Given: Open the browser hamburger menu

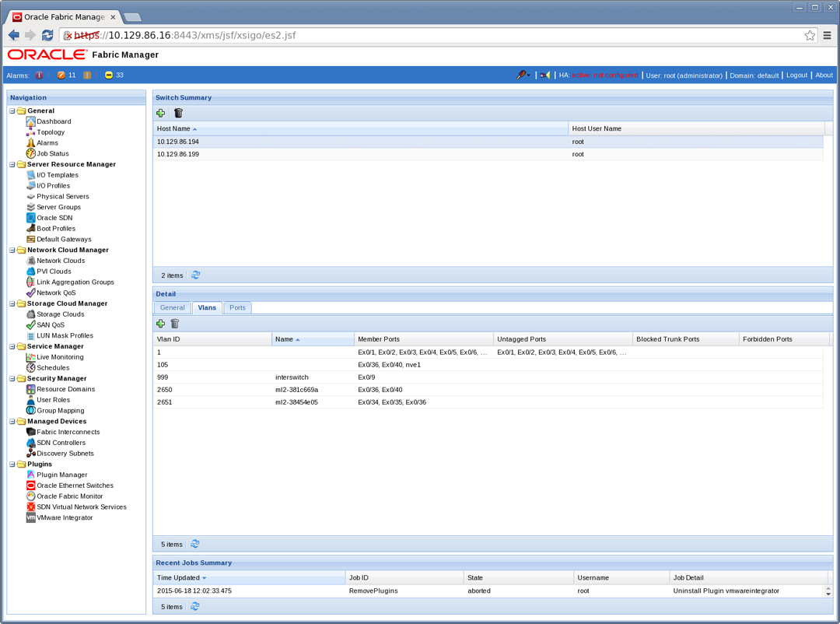Looking at the screenshot, I should pyautogui.click(x=827, y=35).
